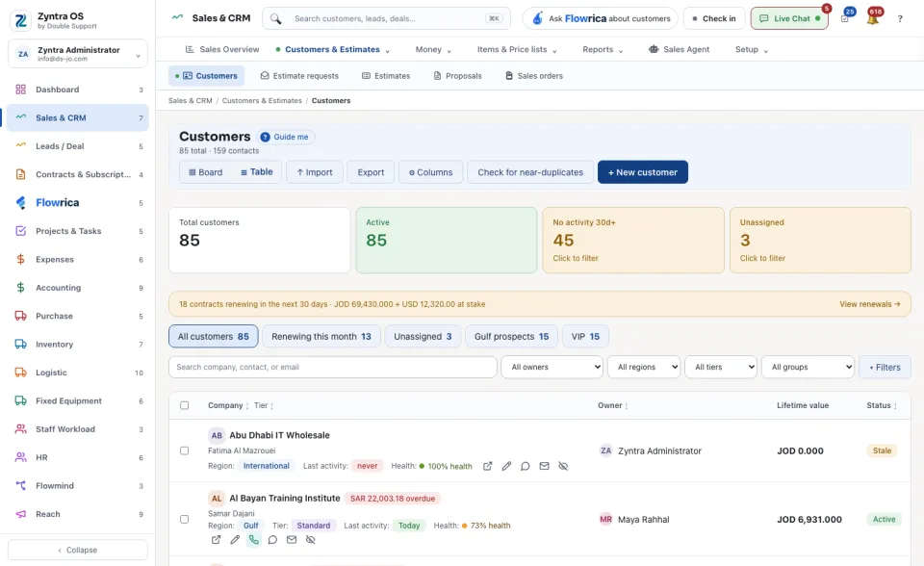This screenshot has width=924, height=566.
Task: Open the All regions dropdown
Action: (x=644, y=367)
